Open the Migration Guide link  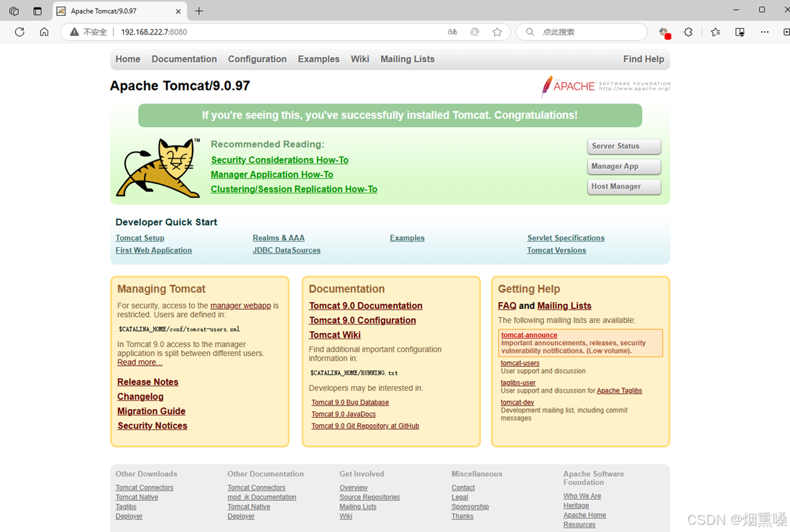[151, 411]
